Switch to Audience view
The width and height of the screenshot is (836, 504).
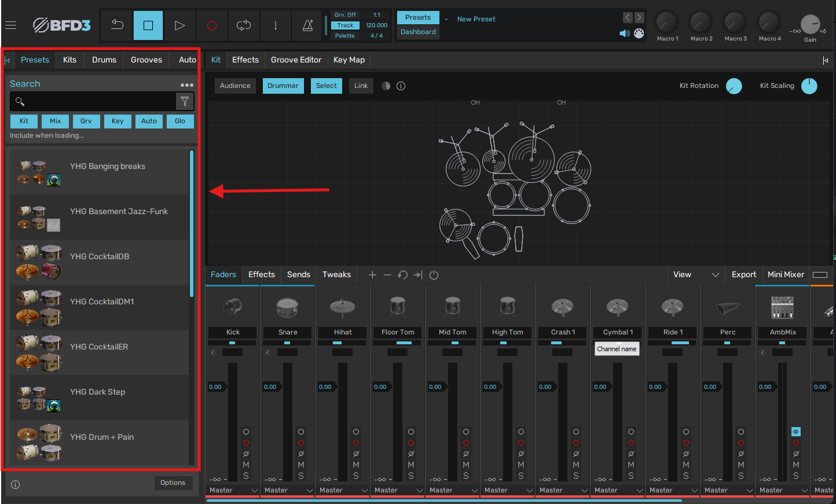[x=235, y=86]
